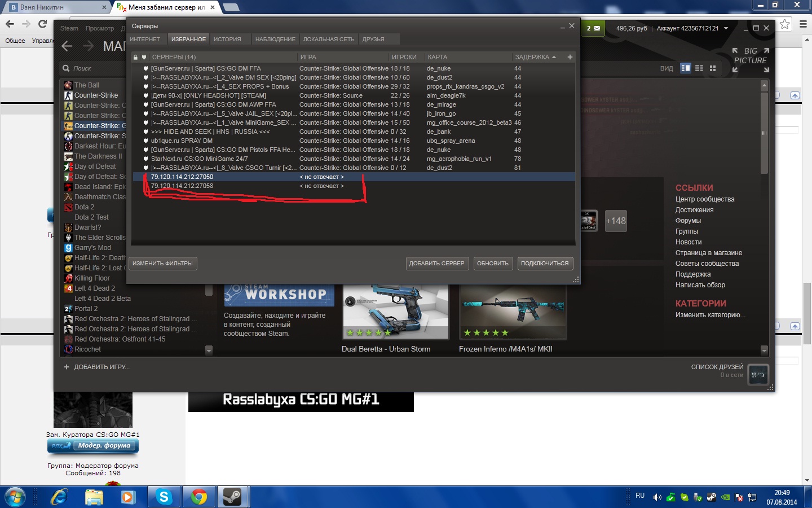Select StarNext.ru CS:GO MiniGame 24/7 server
Viewport: 812px width, 508px height.
354,159
